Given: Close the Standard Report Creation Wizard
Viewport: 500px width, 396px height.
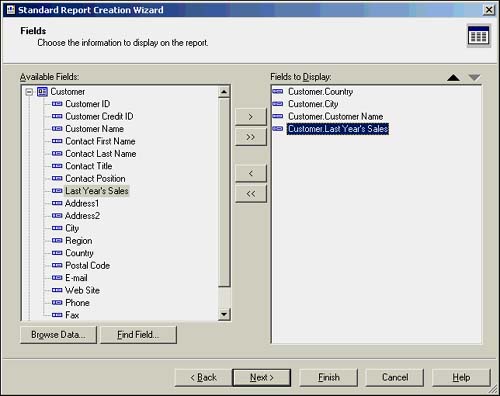Looking at the screenshot, I should point(489,10).
